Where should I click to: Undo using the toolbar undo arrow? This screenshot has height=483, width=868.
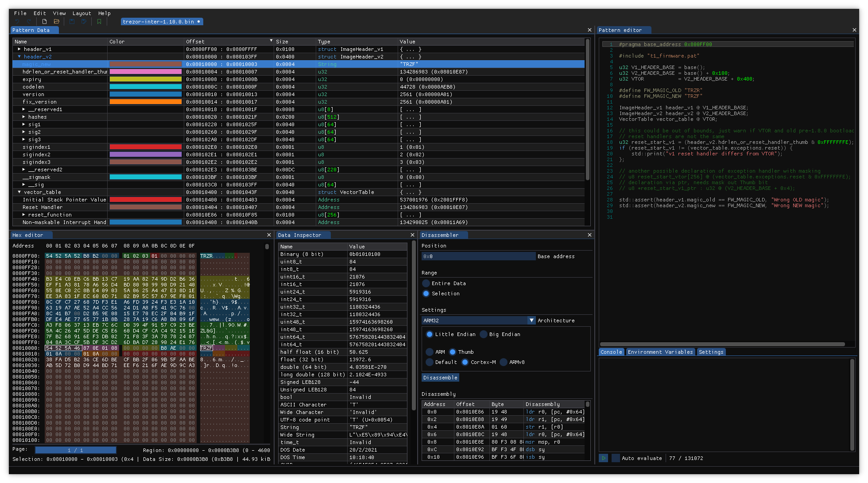click(x=17, y=22)
